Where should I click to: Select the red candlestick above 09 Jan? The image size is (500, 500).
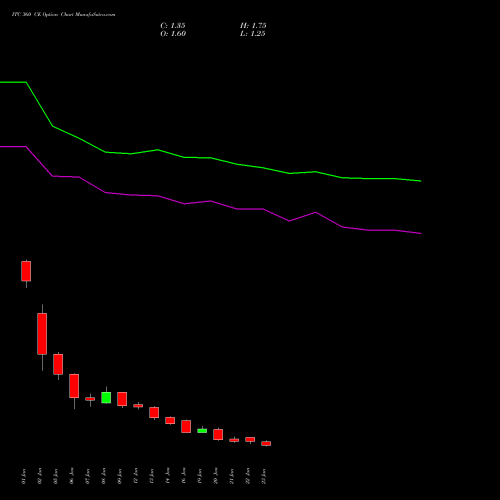(x=122, y=399)
